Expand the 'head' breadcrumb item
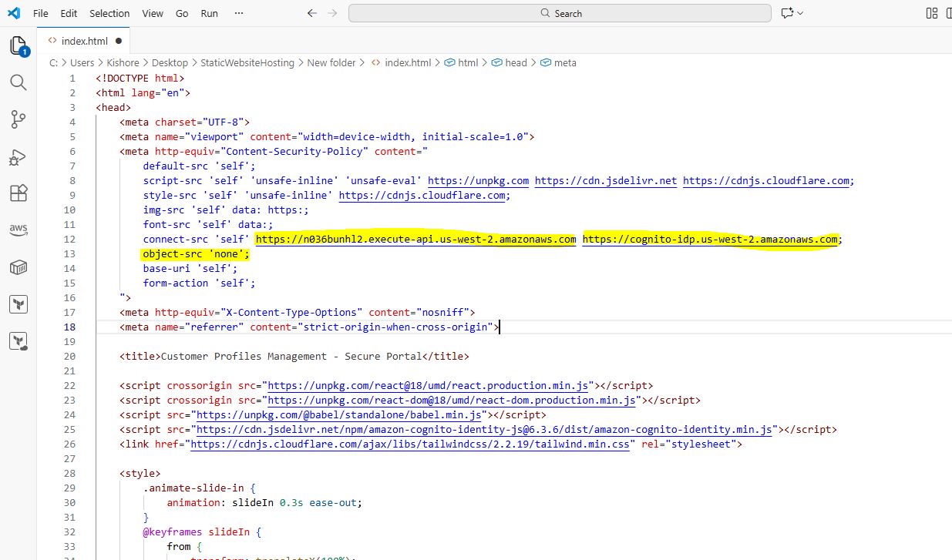952x560 pixels. pos(516,62)
